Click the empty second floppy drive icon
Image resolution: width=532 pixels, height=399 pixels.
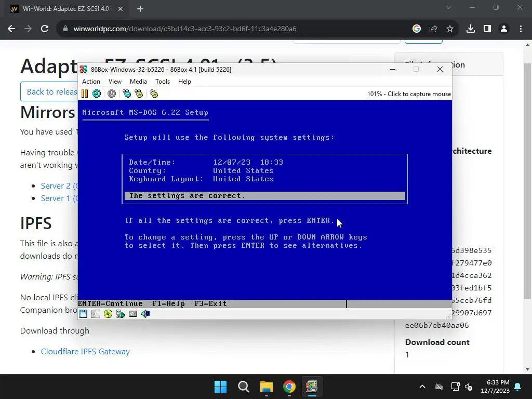[x=96, y=314]
